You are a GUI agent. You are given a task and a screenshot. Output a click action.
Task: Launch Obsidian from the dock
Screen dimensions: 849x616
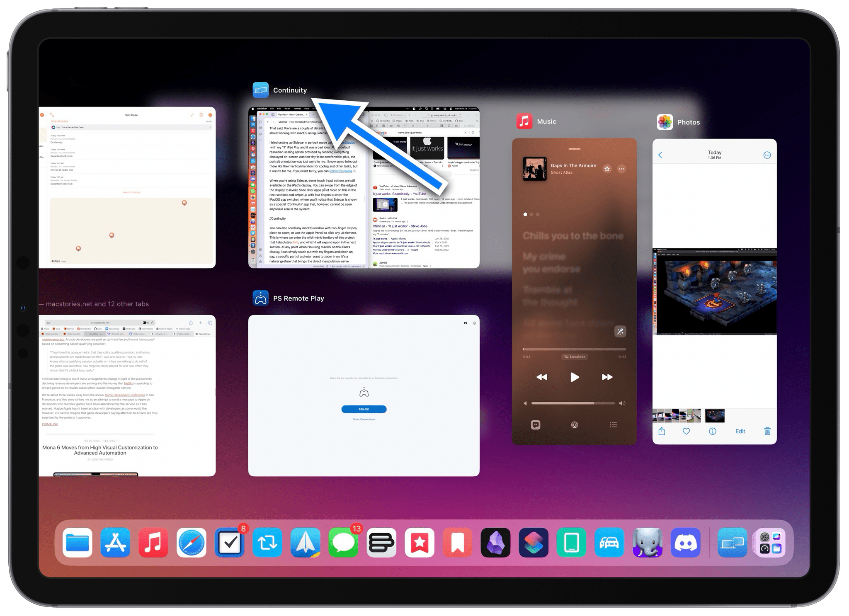(495, 542)
